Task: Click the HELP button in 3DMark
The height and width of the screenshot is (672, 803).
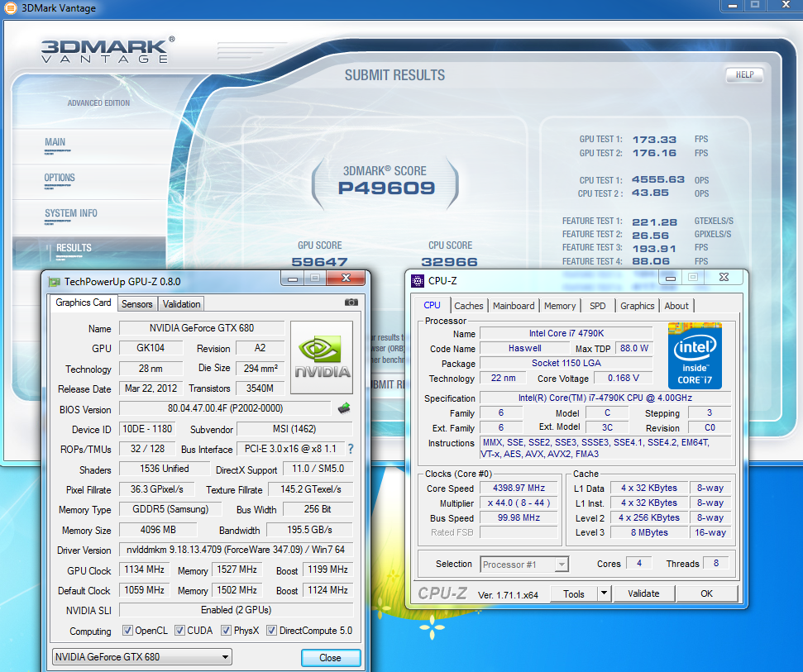Action: pos(743,74)
